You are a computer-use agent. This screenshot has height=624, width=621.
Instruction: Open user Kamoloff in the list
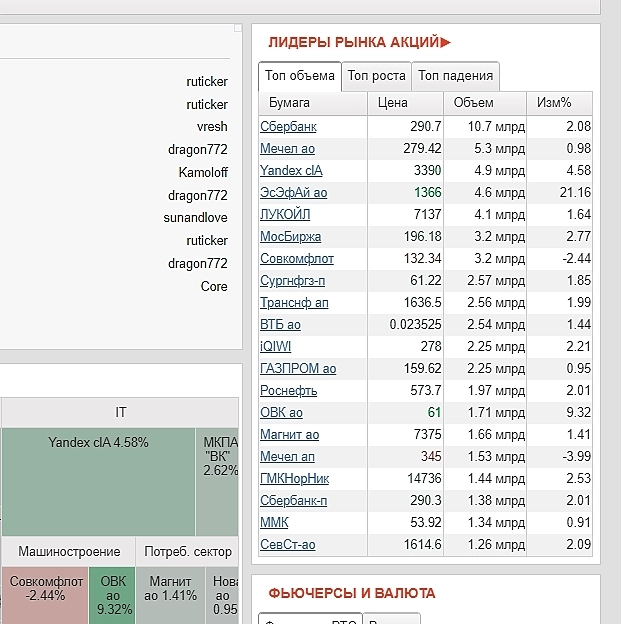click(x=203, y=172)
